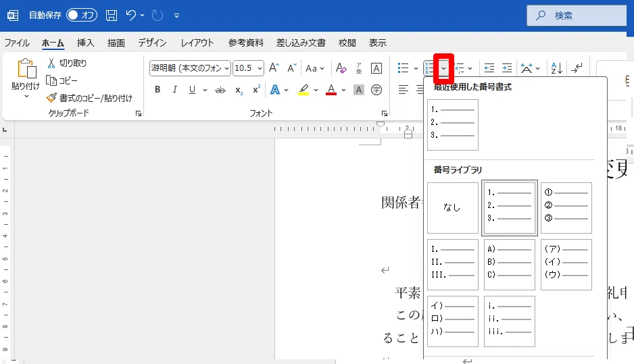The height and width of the screenshot is (364, 634).
Task: Toggle strikethrough formatting
Action: pyautogui.click(x=220, y=90)
